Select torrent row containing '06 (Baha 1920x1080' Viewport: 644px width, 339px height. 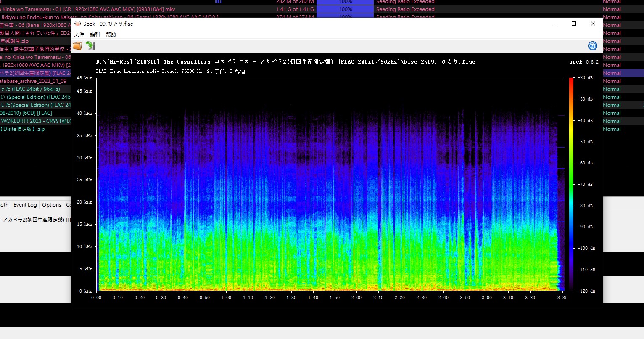35,25
